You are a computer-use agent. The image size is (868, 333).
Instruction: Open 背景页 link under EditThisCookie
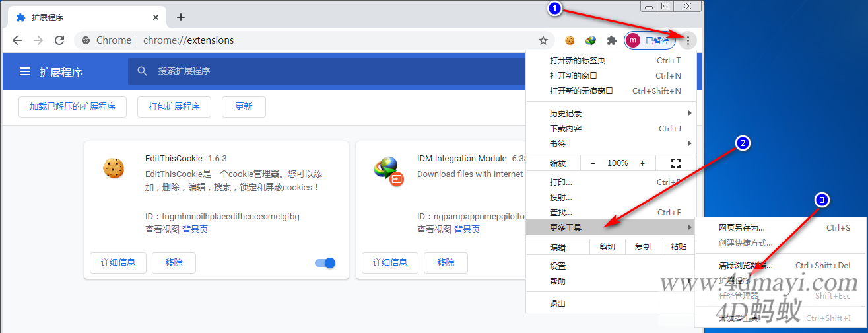195,229
